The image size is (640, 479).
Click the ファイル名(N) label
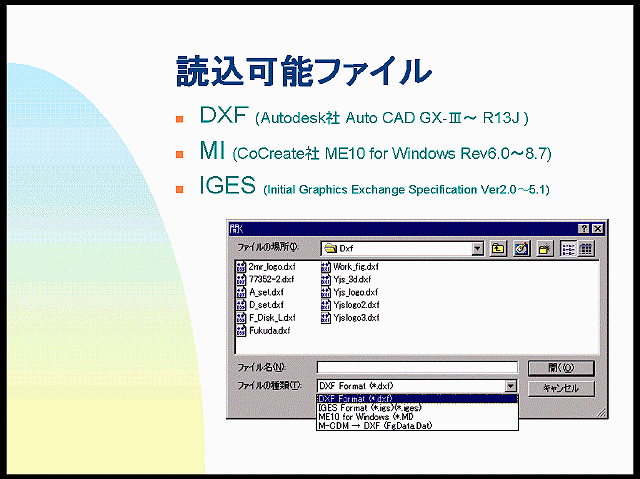262,368
